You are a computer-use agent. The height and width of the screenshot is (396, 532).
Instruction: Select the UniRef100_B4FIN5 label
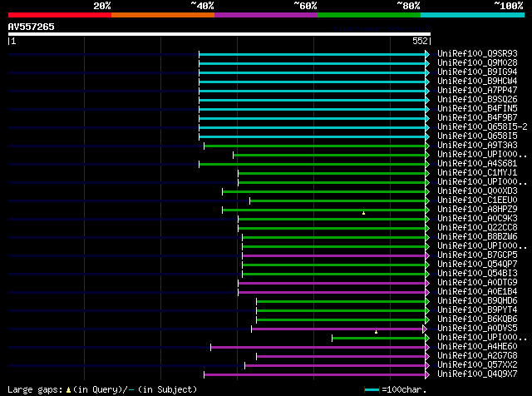(477, 109)
